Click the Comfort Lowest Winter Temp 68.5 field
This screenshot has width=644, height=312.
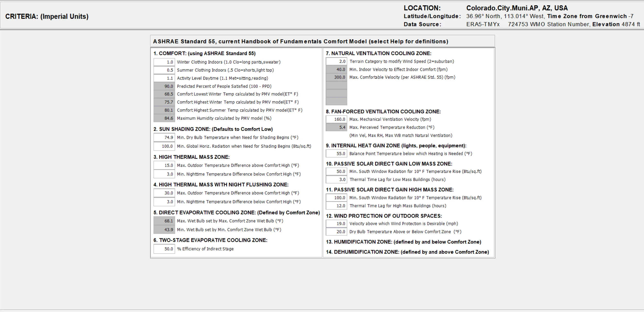click(x=164, y=94)
